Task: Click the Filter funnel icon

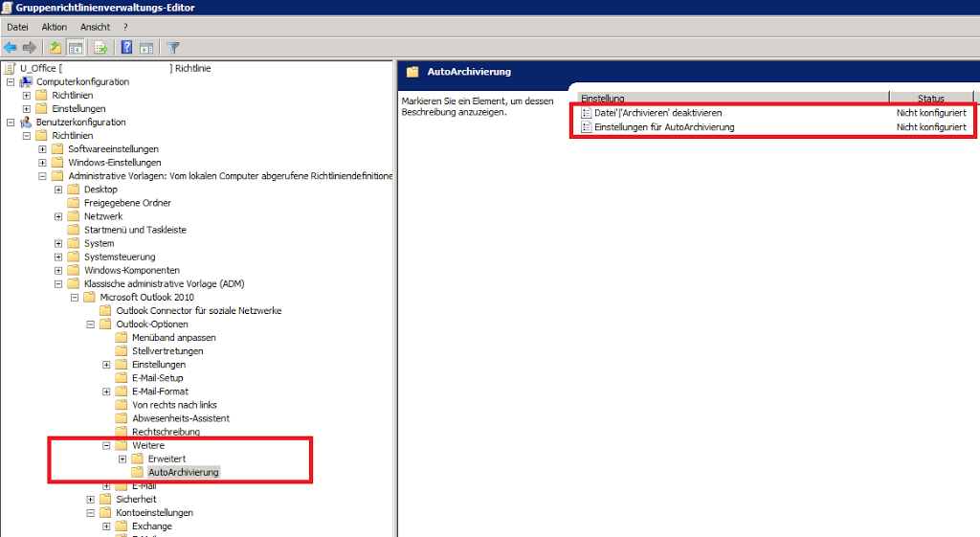Action: (173, 47)
